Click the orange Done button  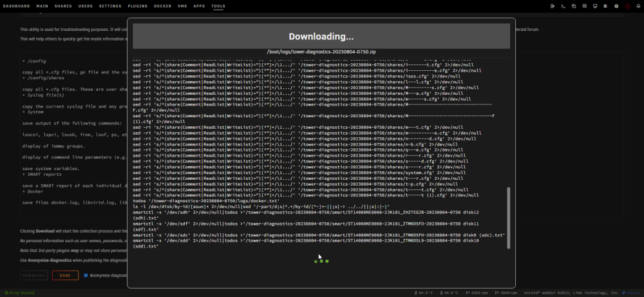click(x=65, y=275)
